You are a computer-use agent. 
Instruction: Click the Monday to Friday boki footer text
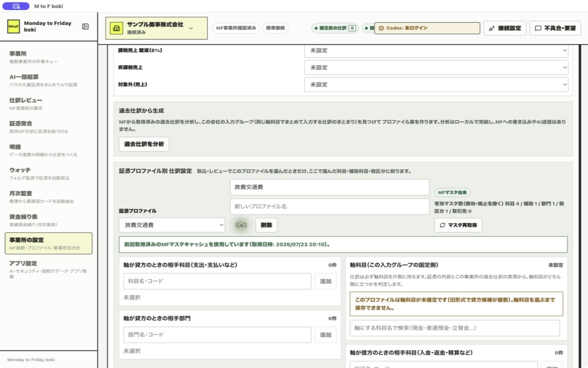[31, 360]
